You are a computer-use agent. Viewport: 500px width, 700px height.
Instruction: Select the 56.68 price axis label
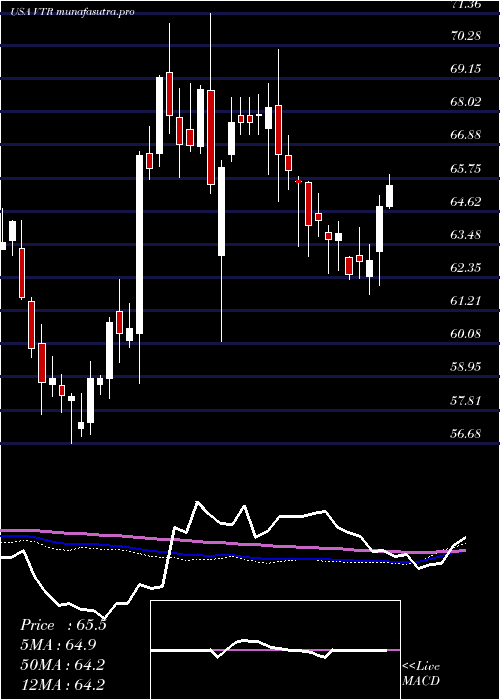(x=466, y=433)
